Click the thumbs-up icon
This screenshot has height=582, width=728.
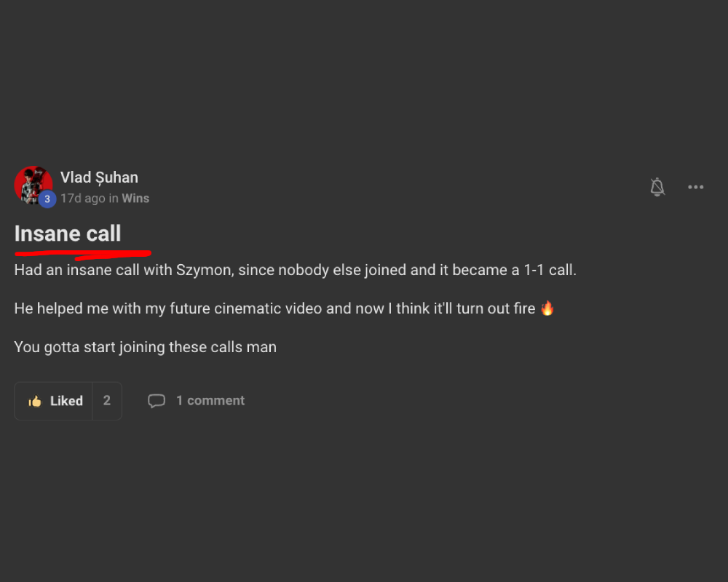(x=35, y=402)
